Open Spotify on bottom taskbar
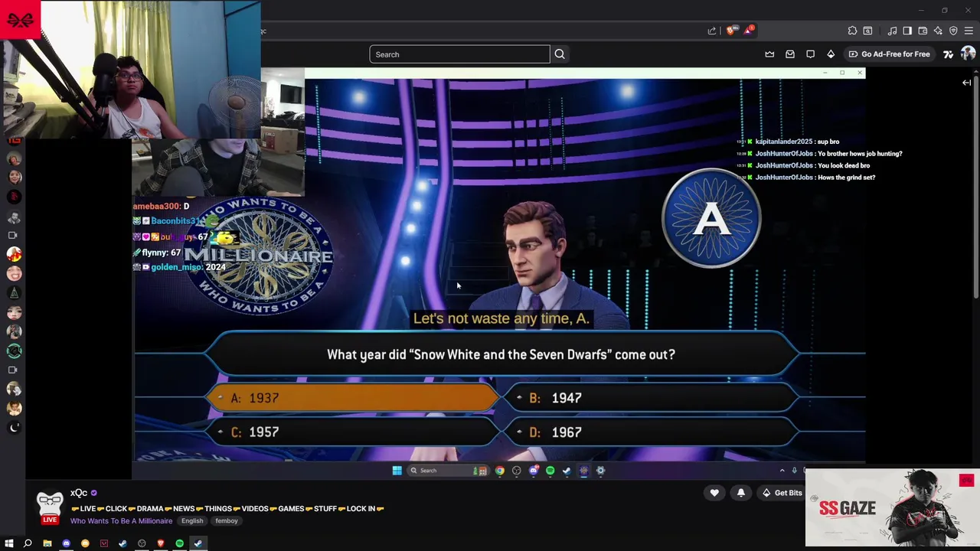 pos(179,543)
